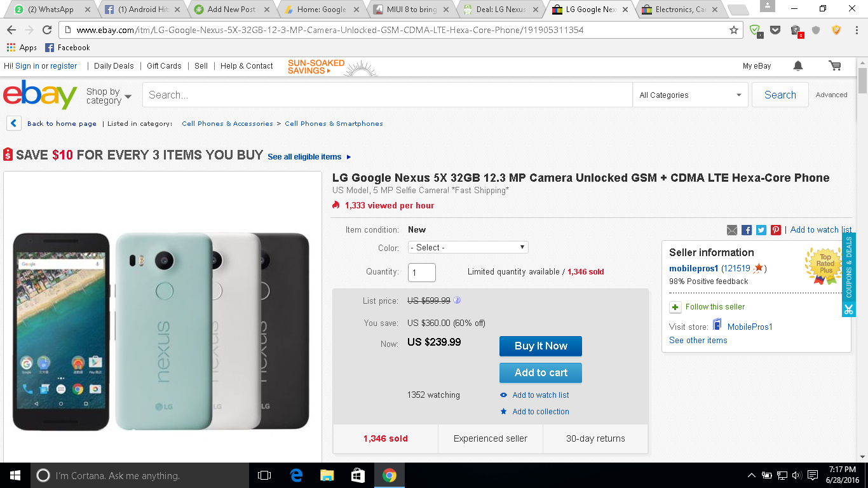Switch to MIUI 8 to bring tab
This screenshot has width=868, height=488.
click(x=411, y=10)
